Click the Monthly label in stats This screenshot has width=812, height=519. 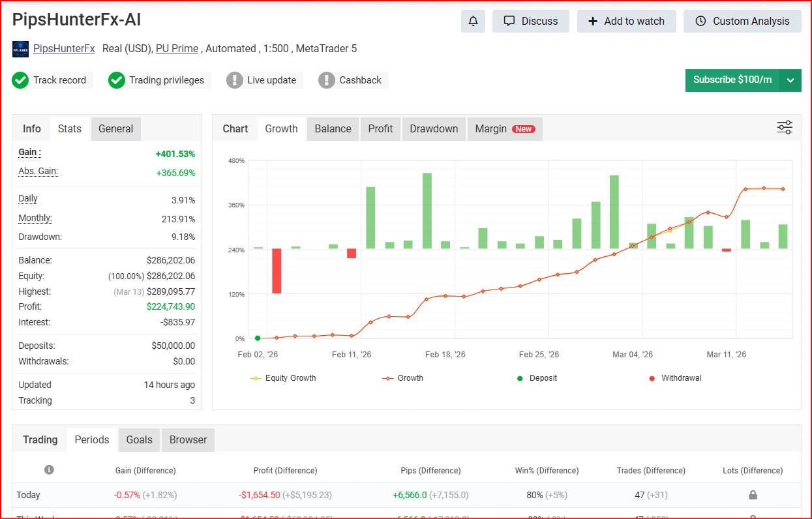[35, 218]
